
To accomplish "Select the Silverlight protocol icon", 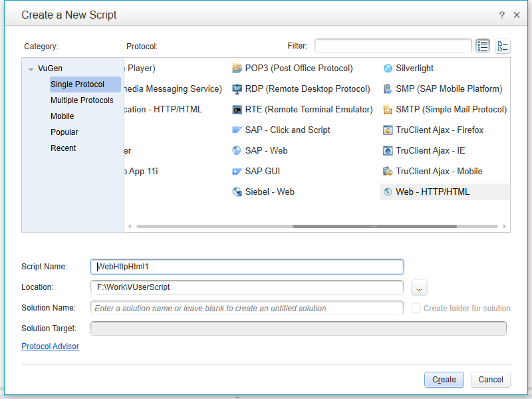I will pos(388,68).
